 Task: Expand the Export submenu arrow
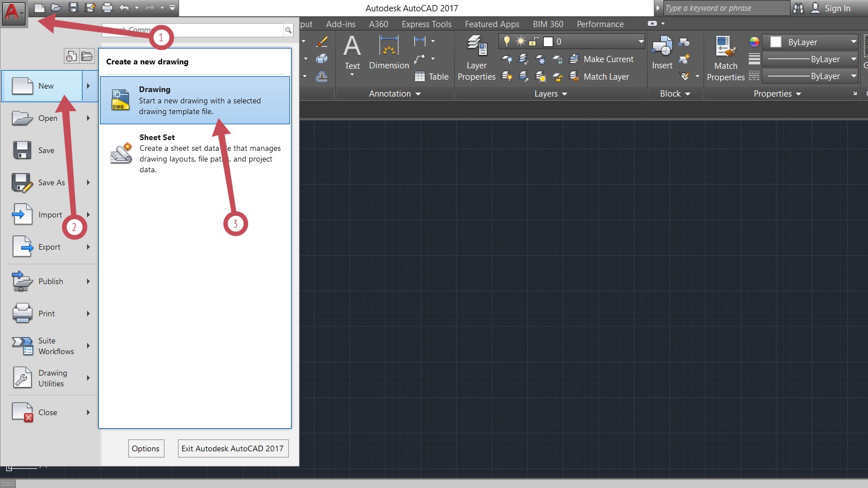[x=88, y=247]
